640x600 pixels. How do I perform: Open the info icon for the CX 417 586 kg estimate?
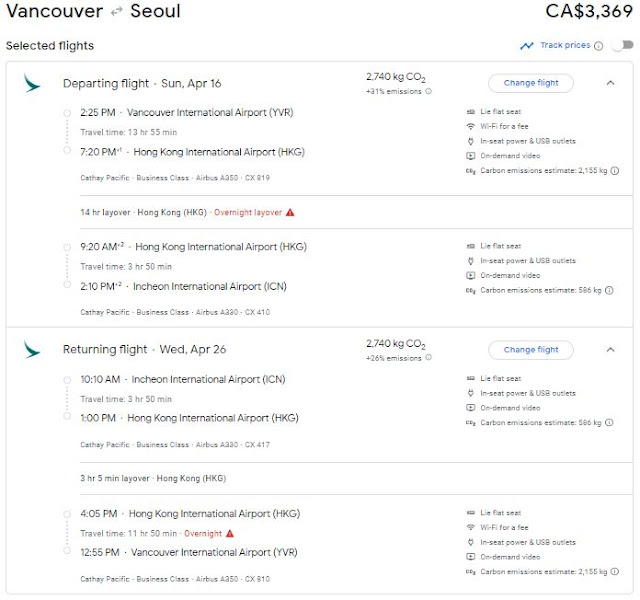[x=609, y=423]
